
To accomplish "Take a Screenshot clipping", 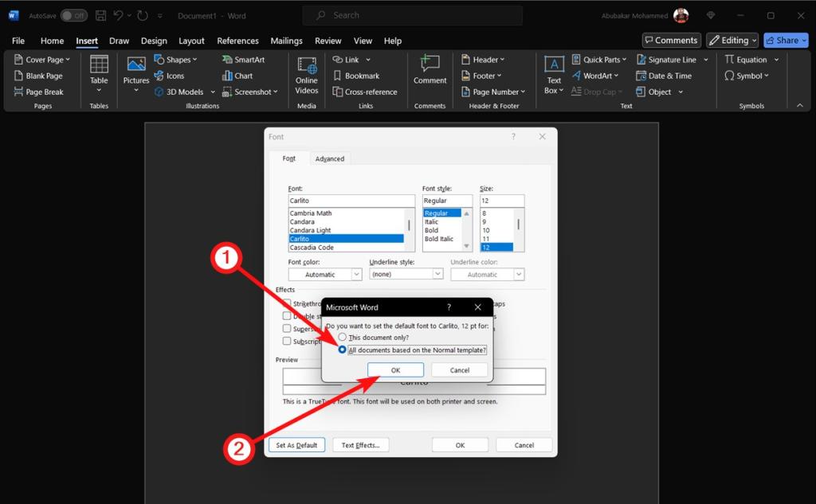I will (249, 92).
